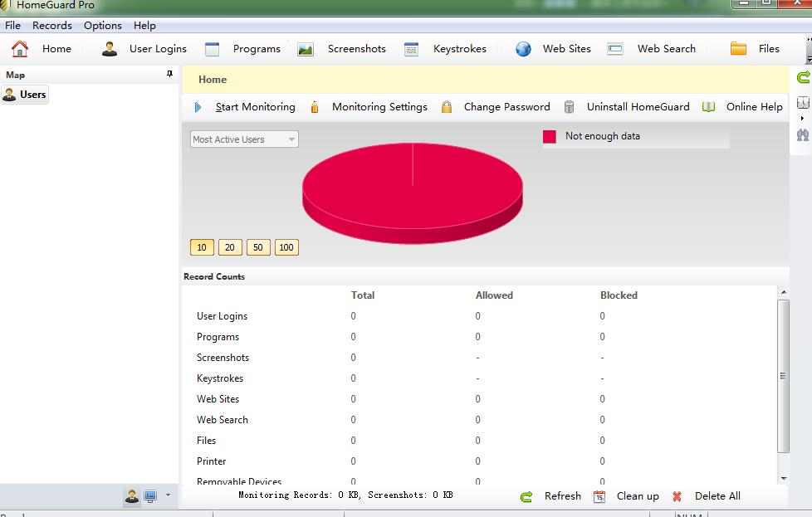The height and width of the screenshot is (517, 812).
Task: Click the Web Search icon
Action: (x=614, y=49)
